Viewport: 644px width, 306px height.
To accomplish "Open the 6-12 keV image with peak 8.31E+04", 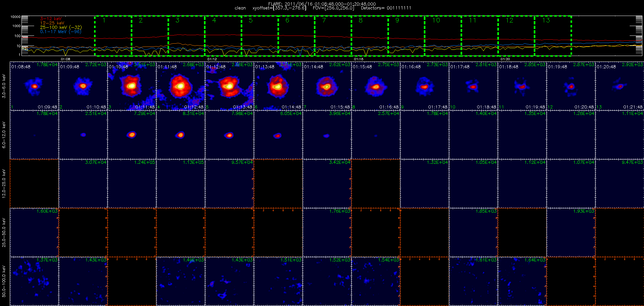I will click(x=181, y=135).
